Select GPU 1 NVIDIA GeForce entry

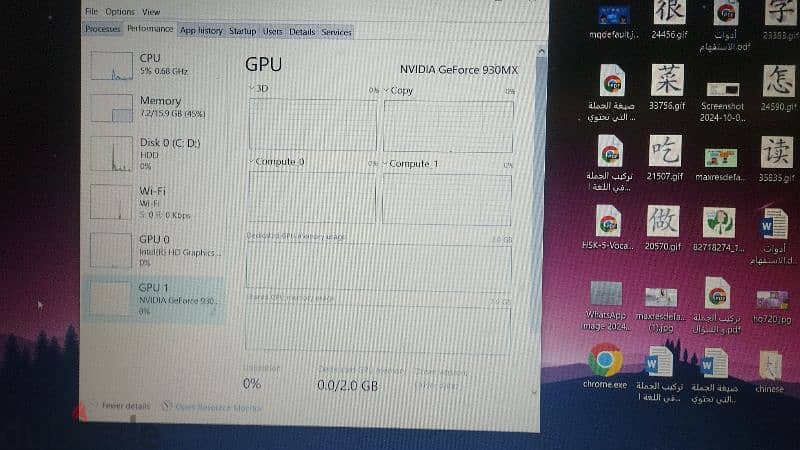156,299
